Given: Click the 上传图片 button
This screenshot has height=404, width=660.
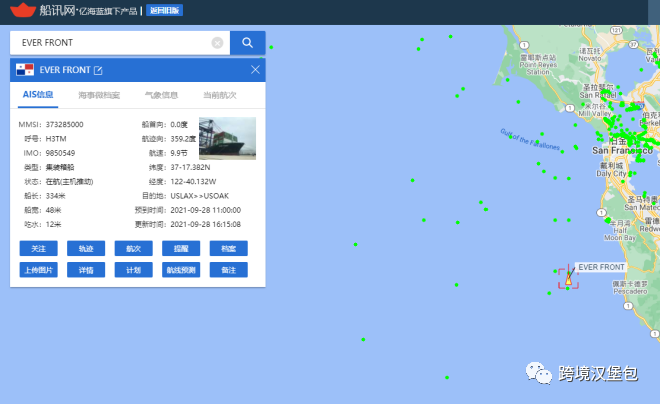Looking at the screenshot, I should (x=38, y=270).
